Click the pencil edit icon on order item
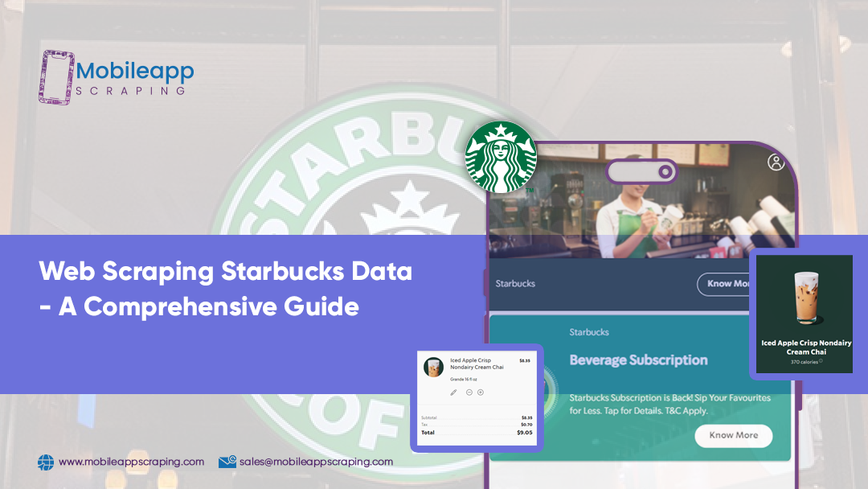Screen dimensions: 868x489 pos(453,392)
